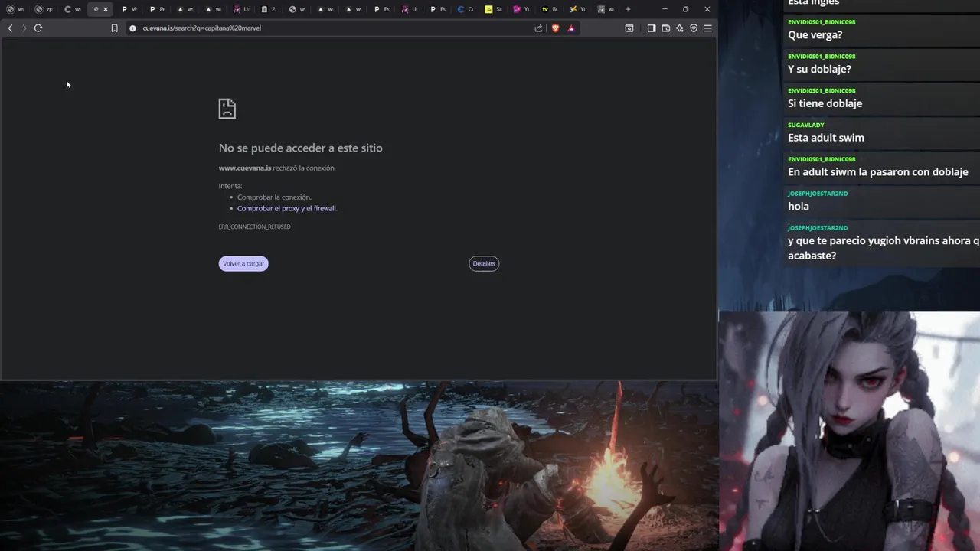Click the sad page error icon
This screenshot has width=980, height=551.
227,108
